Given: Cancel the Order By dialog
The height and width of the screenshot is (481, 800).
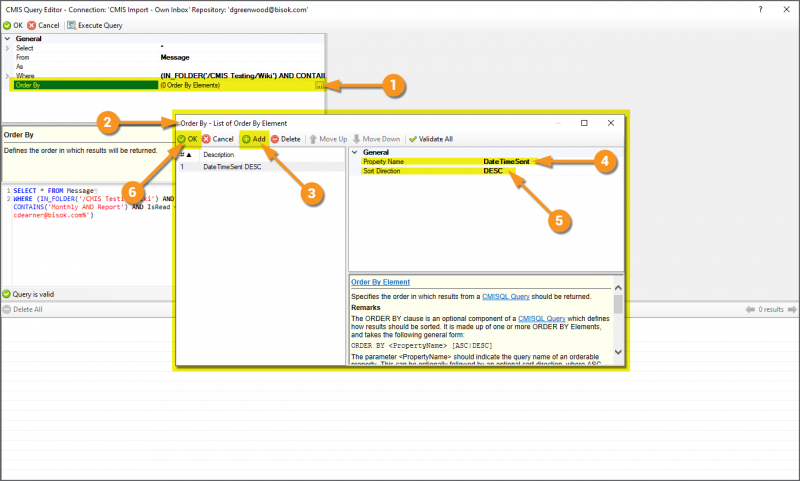Looking at the screenshot, I should pyautogui.click(x=218, y=139).
